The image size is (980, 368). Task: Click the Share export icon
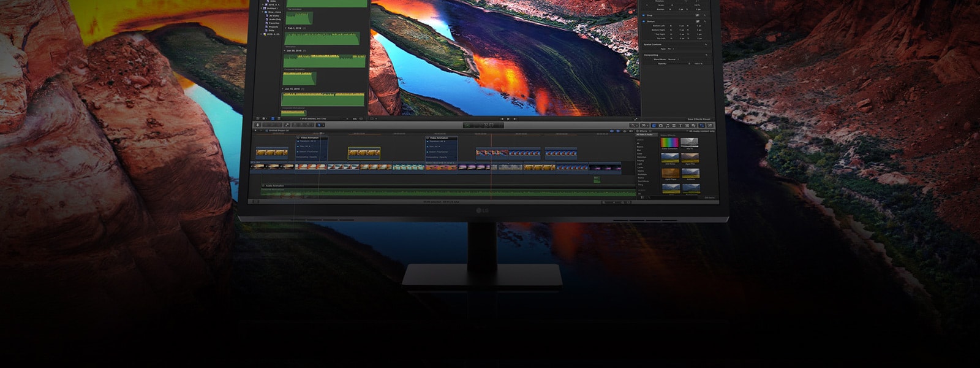(710, 125)
